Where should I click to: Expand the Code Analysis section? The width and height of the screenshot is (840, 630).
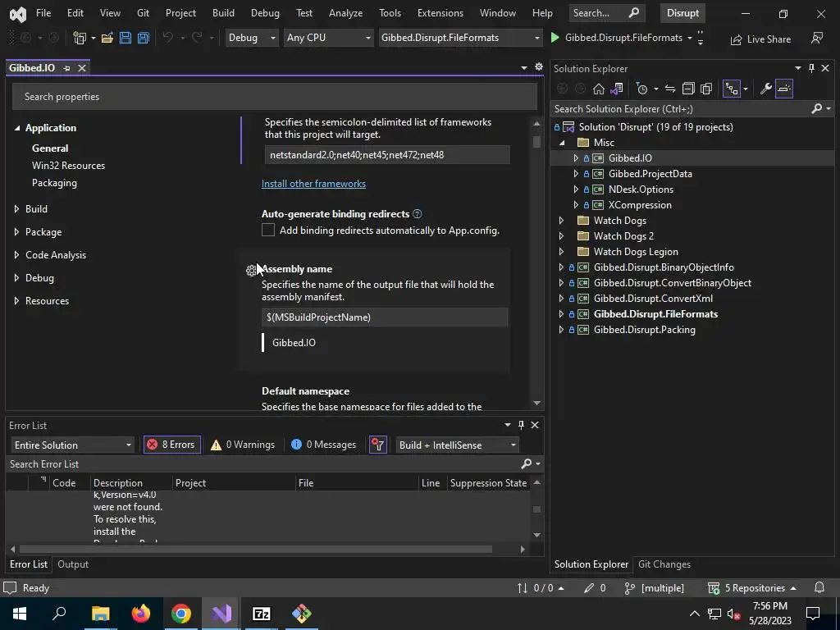pyautogui.click(x=16, y=255)
